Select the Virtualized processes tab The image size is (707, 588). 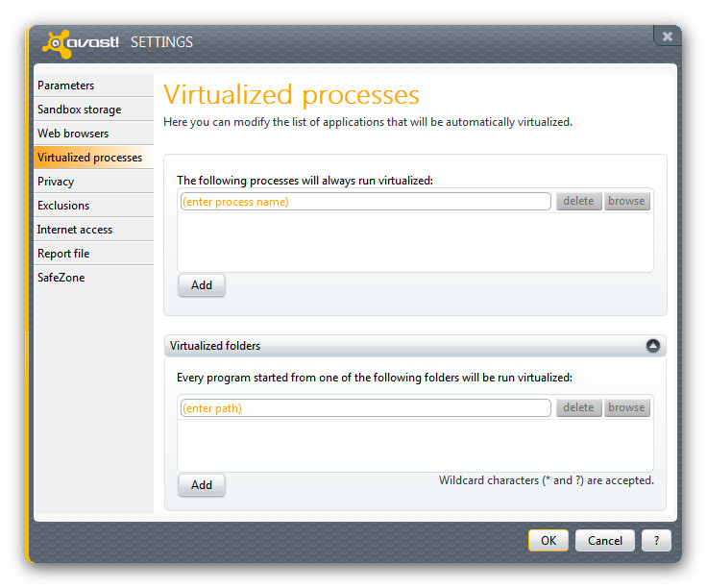click(89, 158)
